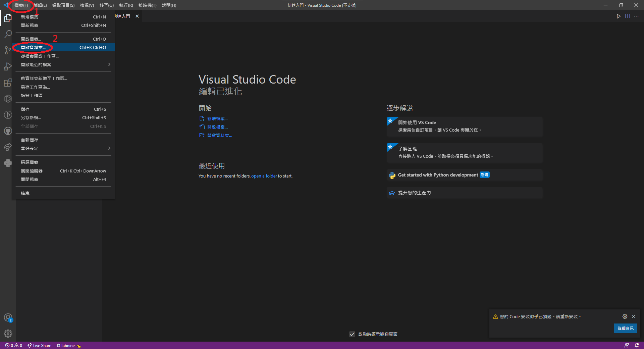This screenshot has height=349, width=644.
Task: Click the Split Editor icon
Action: click(628, 16)
